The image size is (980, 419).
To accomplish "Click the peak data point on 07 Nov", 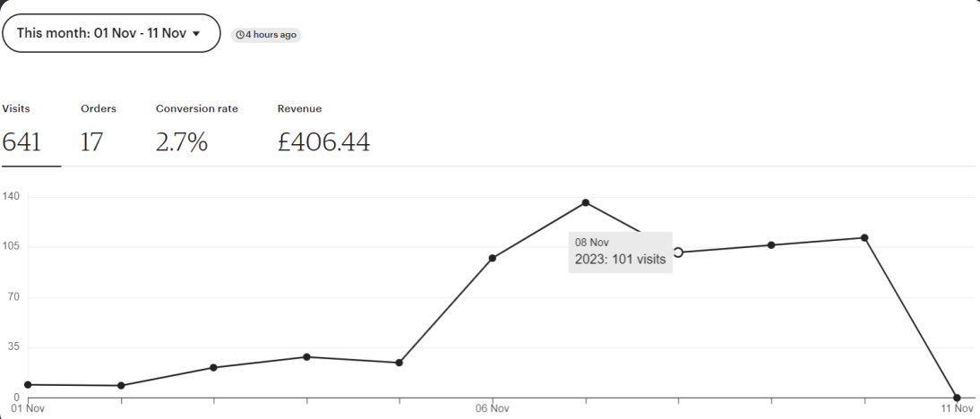I will tap(586, 202).
